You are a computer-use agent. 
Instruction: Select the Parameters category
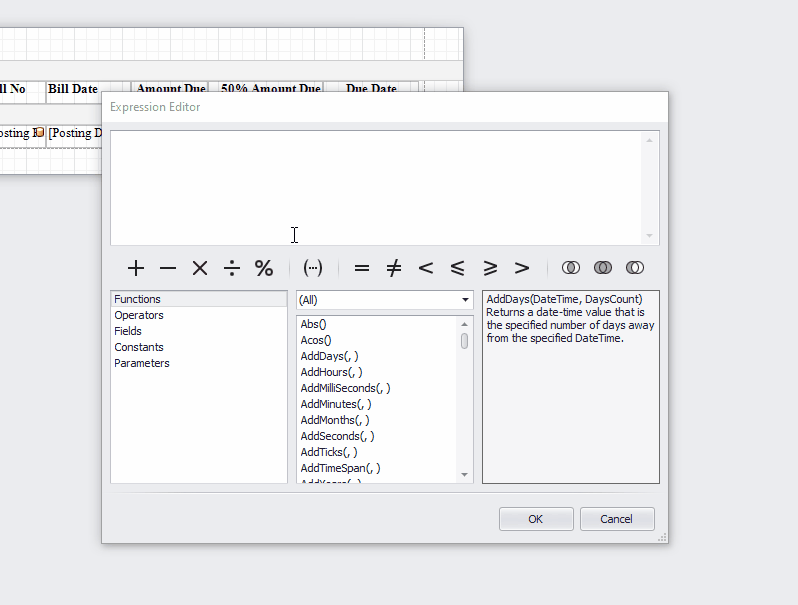(198, 363)
